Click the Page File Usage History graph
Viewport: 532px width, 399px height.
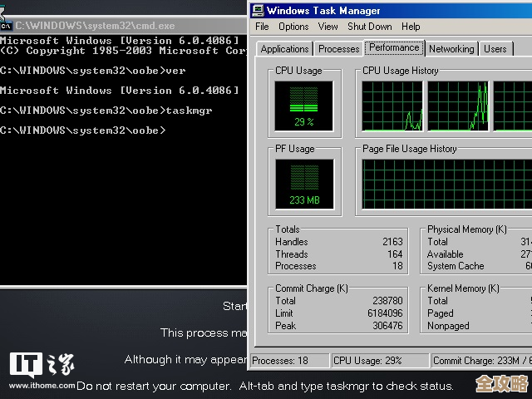pyautogui.click(x=446, y=184)
